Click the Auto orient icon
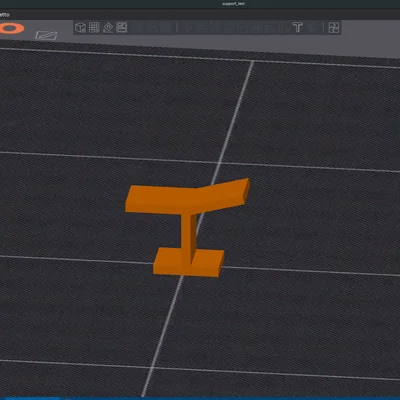Image resolution: width=400 pixels, height=400 pixels. coord(108,27)
